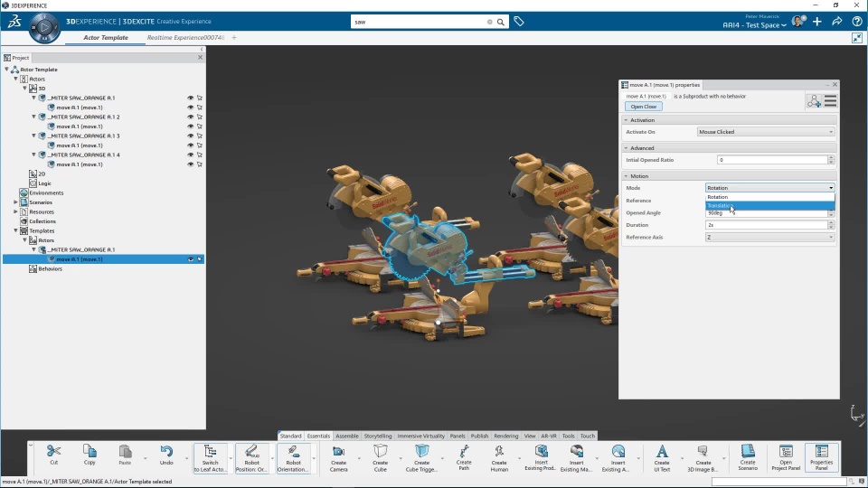Select the Create Cube tool

[380, 451]
